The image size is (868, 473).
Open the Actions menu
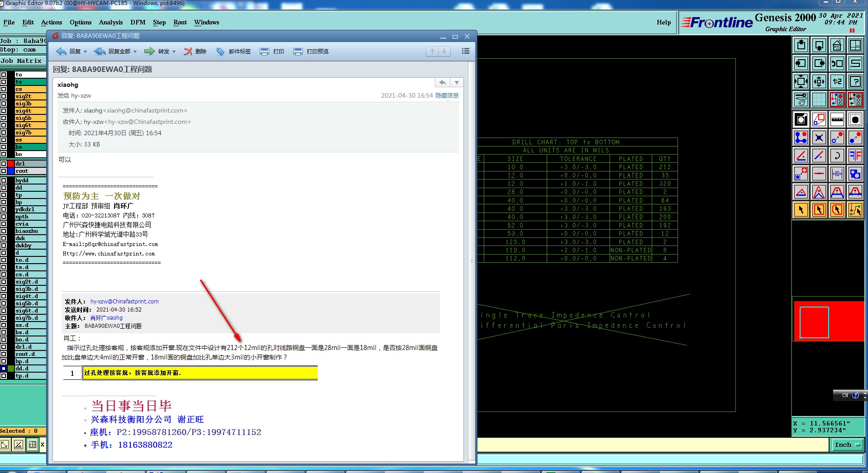point(52,22)
